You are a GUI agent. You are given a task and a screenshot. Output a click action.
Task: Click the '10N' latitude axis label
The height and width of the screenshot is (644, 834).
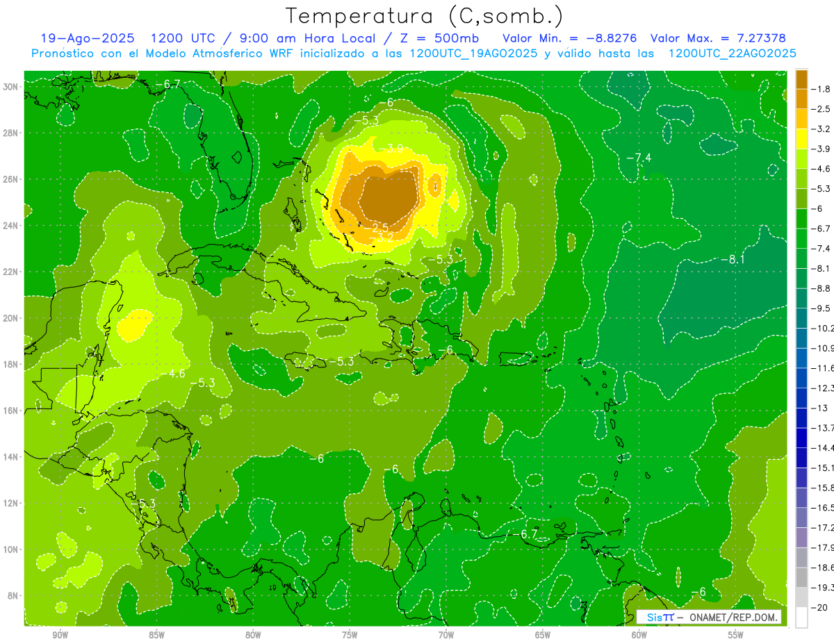pos(11,549)
